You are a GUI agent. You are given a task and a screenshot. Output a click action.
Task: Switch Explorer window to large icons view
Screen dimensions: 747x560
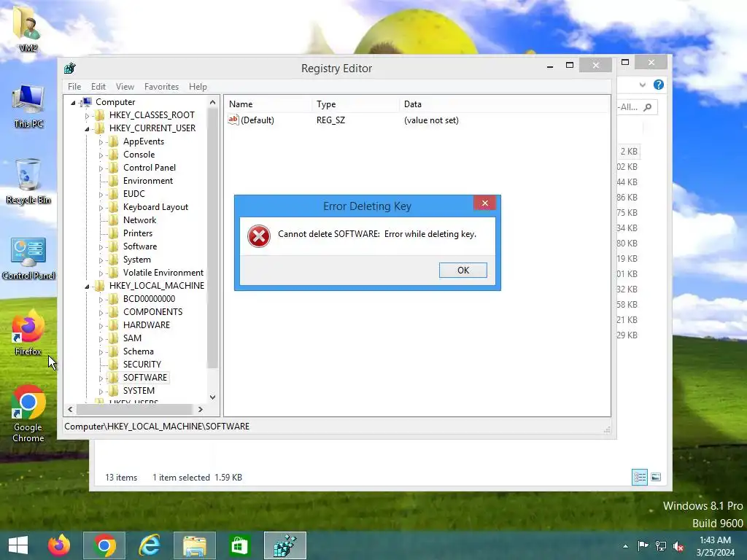tap(656, 477)
